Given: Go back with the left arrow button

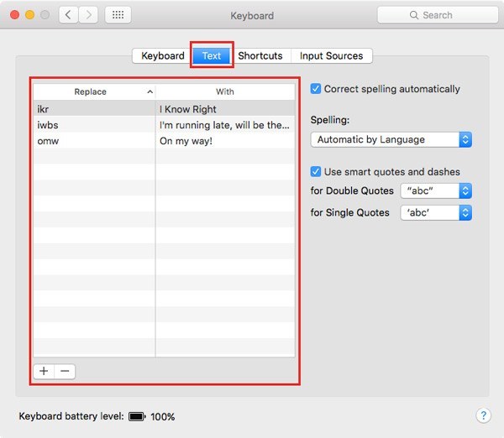Looking at the screenshot, I should tap(68, 15).
